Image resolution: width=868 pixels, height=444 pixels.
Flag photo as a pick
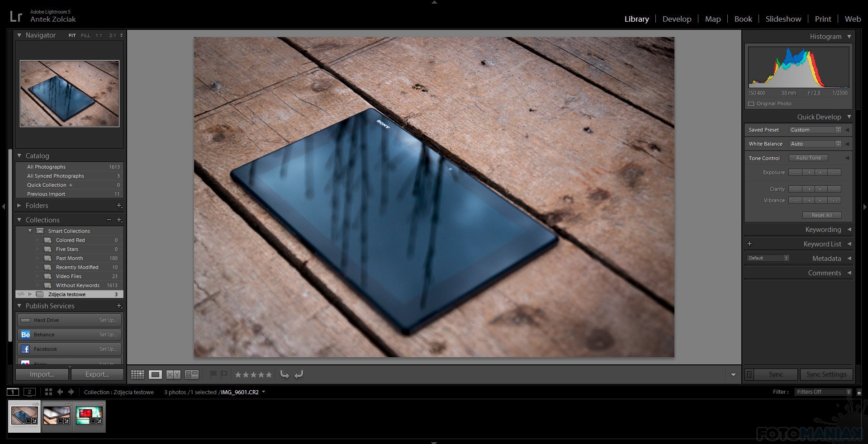[213, 374]
